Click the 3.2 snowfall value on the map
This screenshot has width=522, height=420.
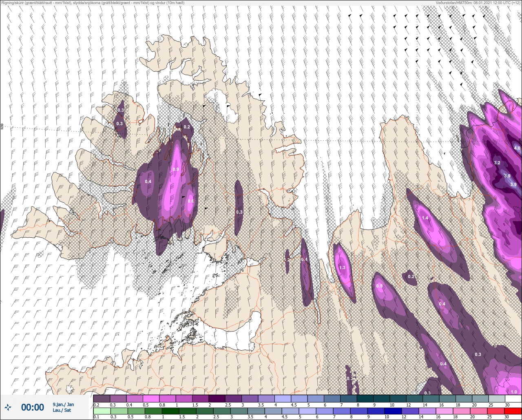pyautogui.click(x=497, y=163)
